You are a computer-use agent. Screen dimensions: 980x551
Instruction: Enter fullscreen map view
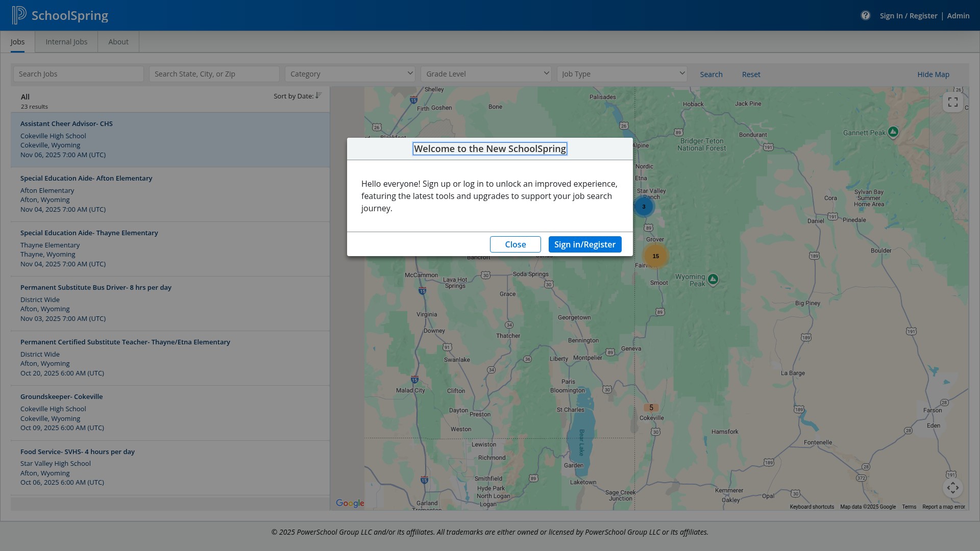pyautogui.click(x=952, y=102)
